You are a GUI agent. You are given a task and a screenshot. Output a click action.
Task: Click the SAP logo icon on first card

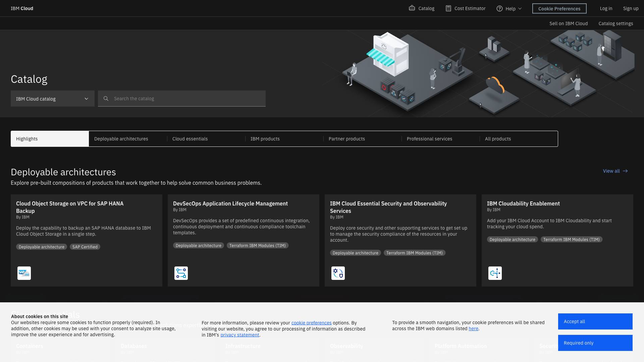tap(24, 273)
